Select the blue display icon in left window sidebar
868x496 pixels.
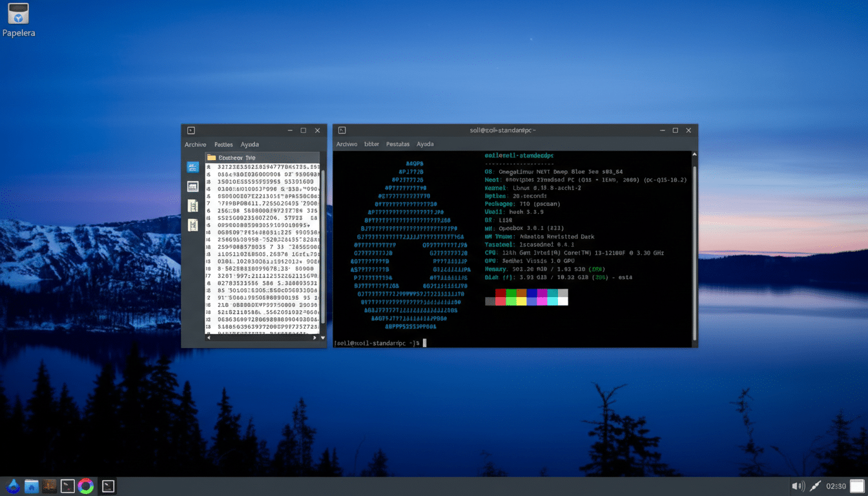(x=192, y=167)
